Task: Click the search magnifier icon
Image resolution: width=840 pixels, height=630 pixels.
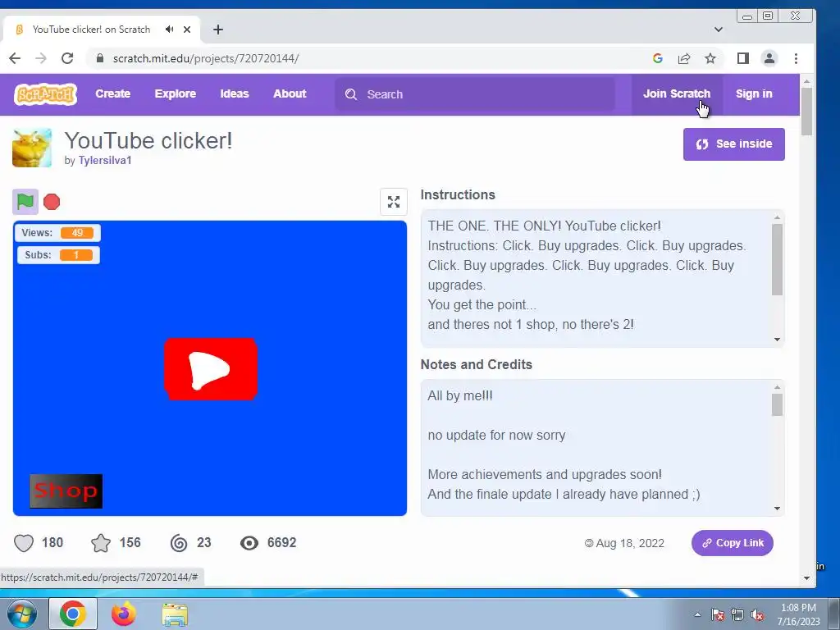Action: pyautogui.click(x=351, y=94)
